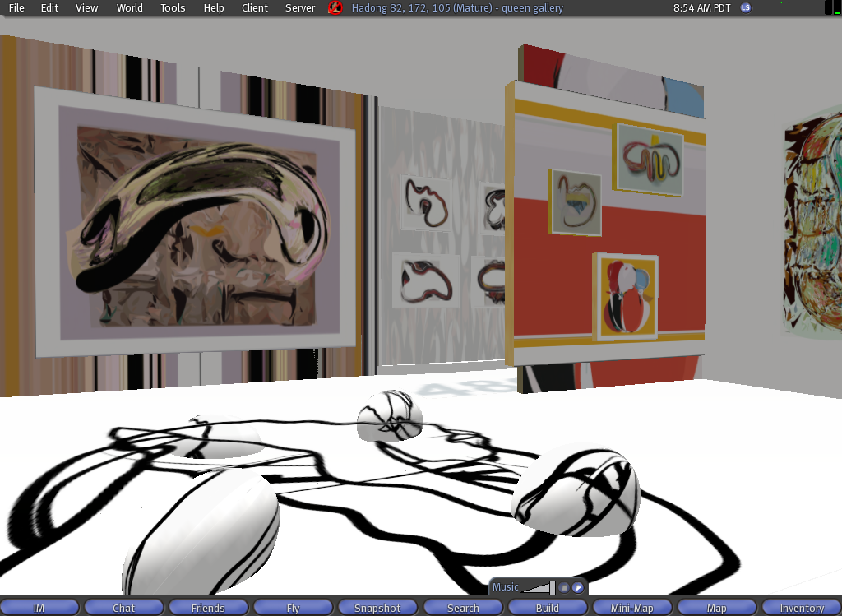Click the IM button
This screenshot has width=842, height=616.
coord(39,608)
